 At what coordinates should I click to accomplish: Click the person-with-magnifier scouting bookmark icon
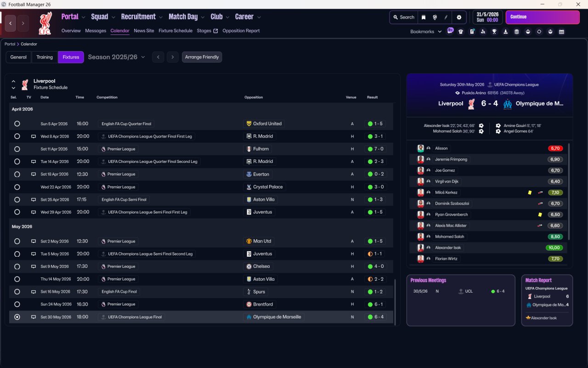(483, 32)
